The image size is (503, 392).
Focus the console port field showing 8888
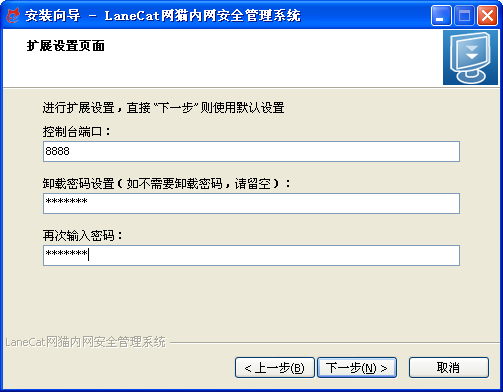tap(251, 151)
